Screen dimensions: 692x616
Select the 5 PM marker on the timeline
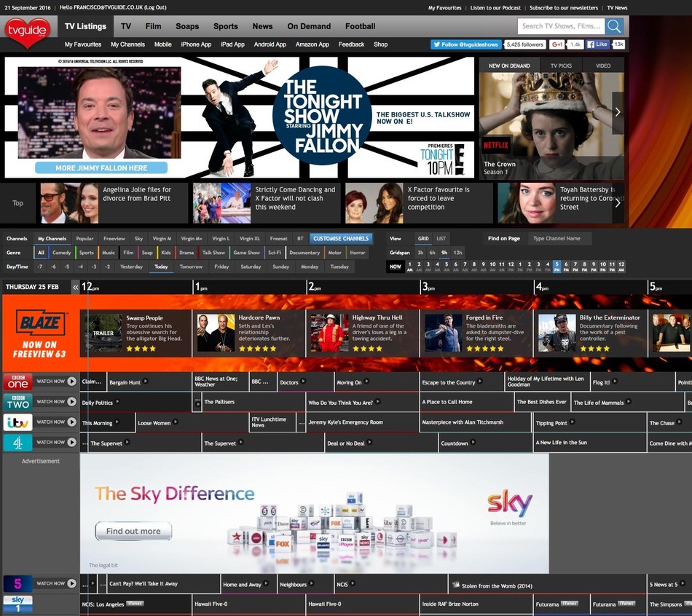click(x=557, y=266)
